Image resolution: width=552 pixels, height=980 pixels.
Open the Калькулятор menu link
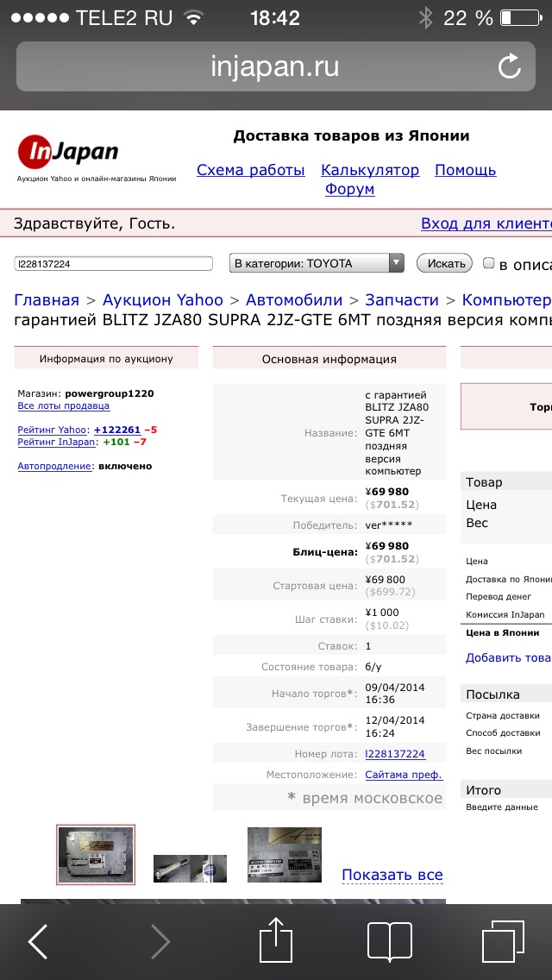[370, 170]
